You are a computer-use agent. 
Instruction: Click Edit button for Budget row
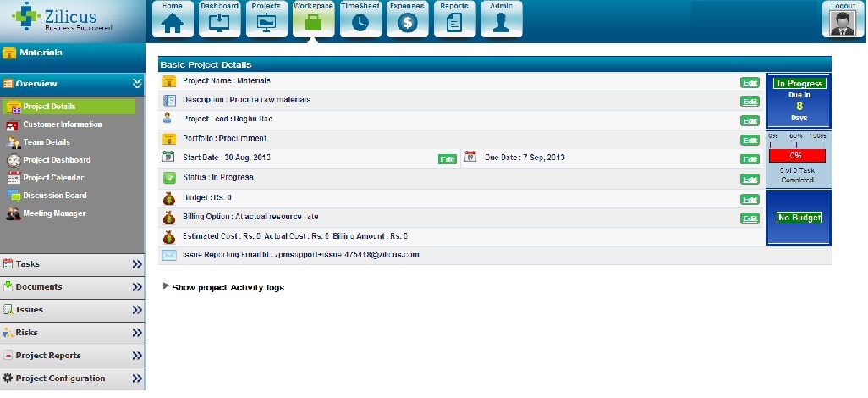click(x=750, y=200)
